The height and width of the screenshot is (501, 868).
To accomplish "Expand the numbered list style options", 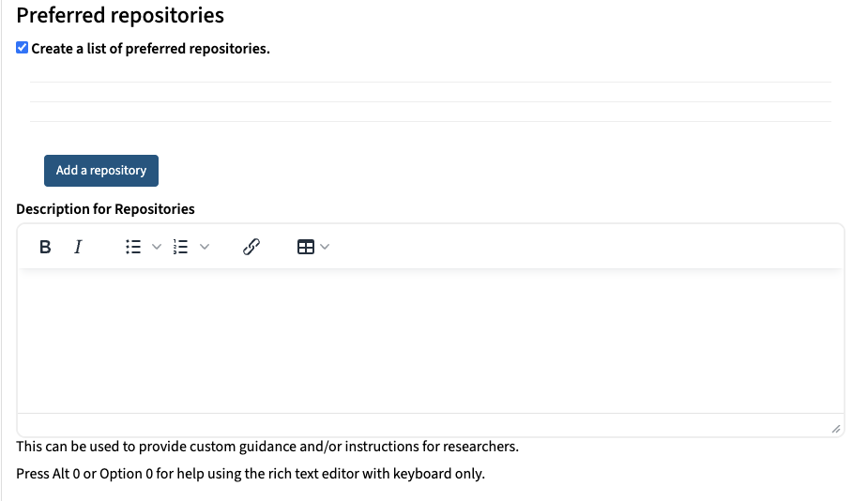I will pos(205,247).
